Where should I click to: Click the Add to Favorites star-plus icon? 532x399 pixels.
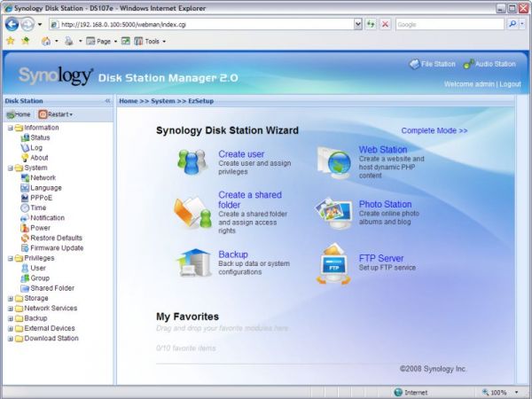[25, 41]
